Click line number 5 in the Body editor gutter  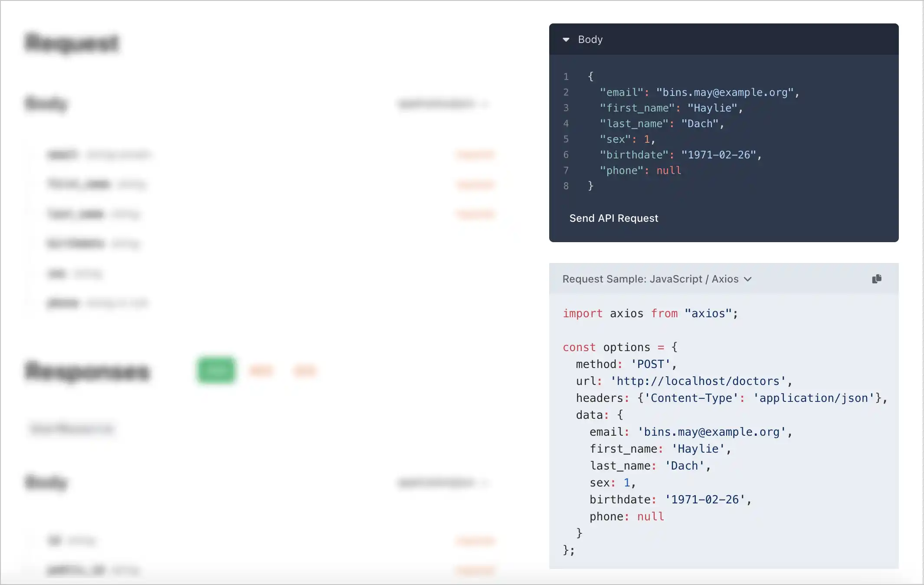click(x=566, y=139)
